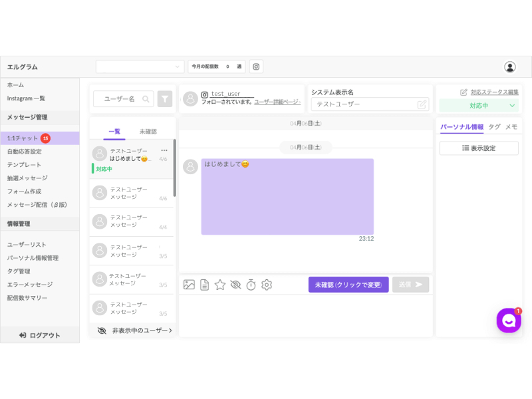Select the first chat はじめまして row
This screenshot has width=532, height=399.
(x=132, y=159)
